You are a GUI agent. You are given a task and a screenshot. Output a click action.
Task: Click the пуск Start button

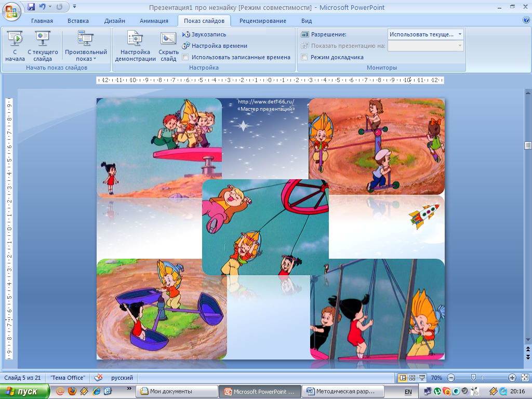[25, 391]
